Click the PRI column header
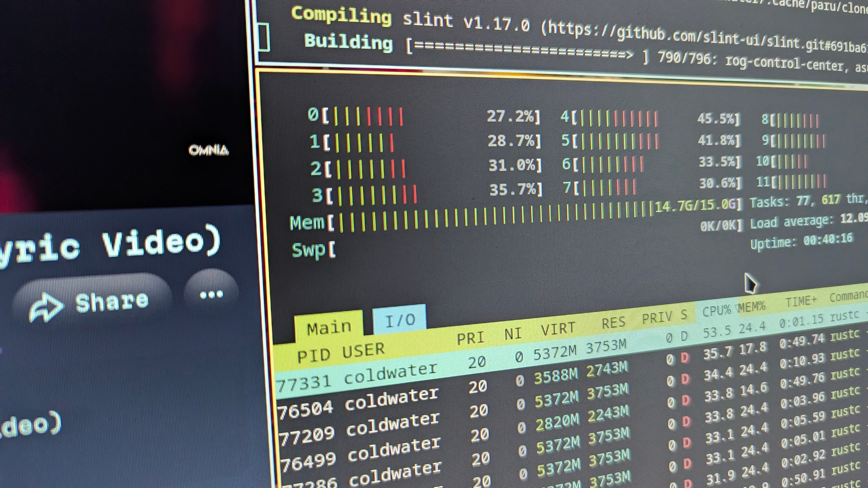 pyautogui.click(x=470, y=337)
